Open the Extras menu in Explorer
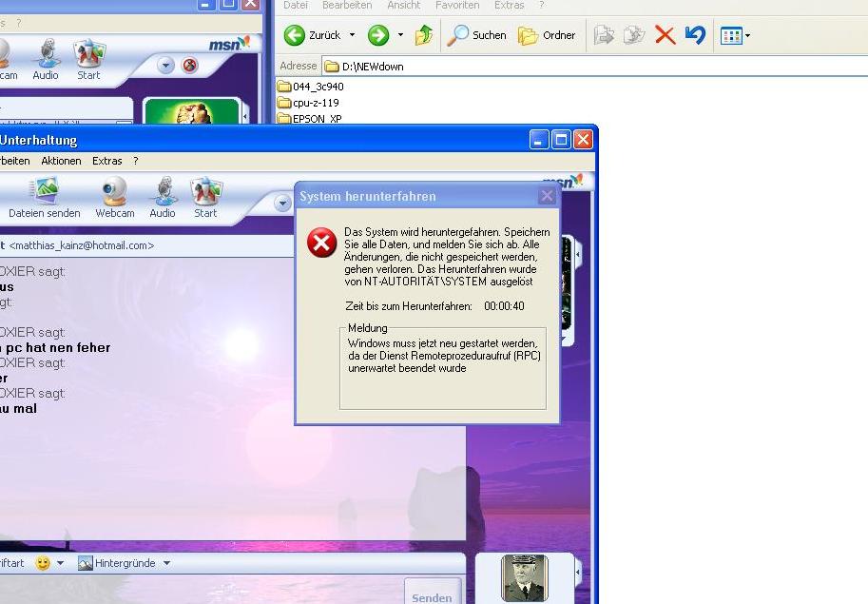 click(x=509, y=5)
